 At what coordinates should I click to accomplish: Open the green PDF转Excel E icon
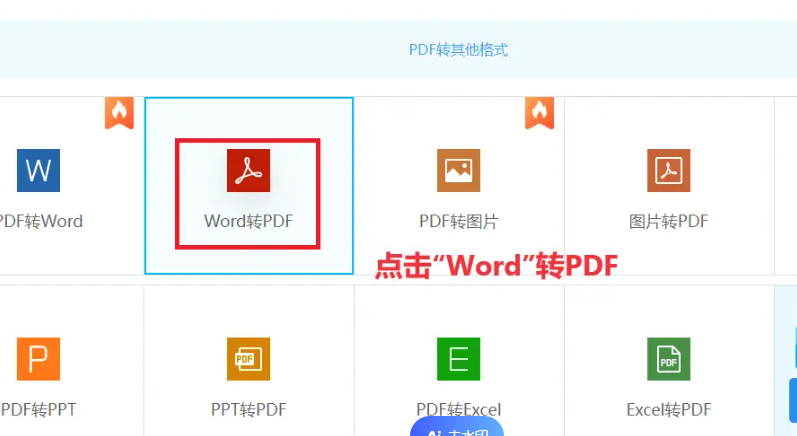(458, 359)
